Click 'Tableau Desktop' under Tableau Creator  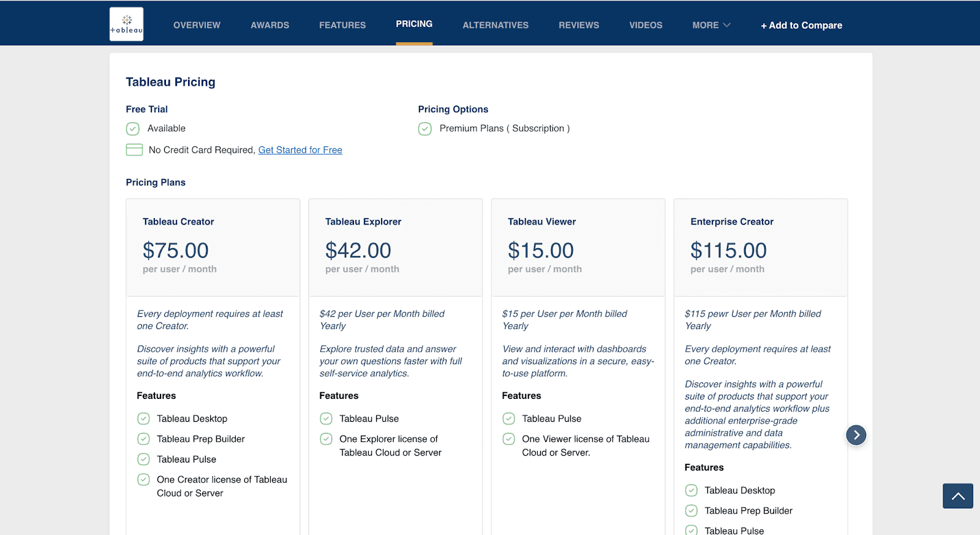[x=192, y=419]
